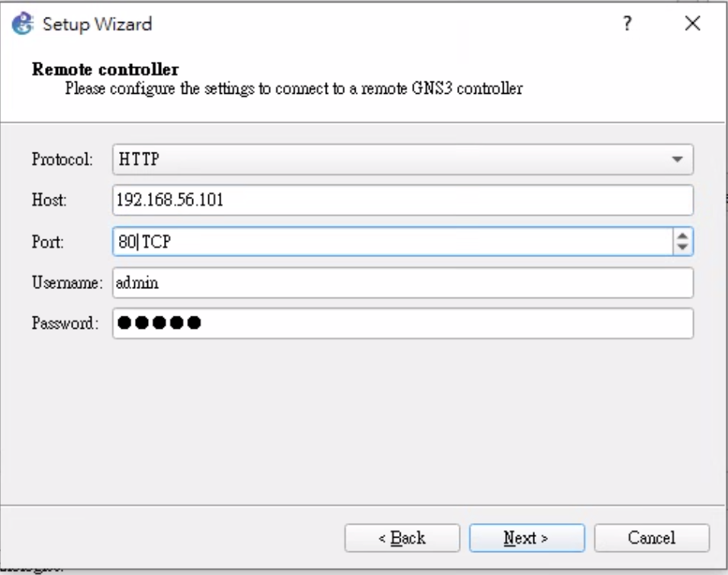Click the Password label
This screenshot has height=575, width=728.
[65, 323]
